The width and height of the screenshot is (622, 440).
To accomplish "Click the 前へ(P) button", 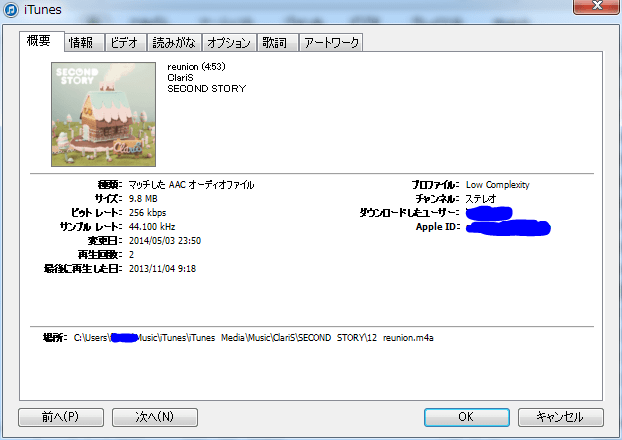I will 61,417.
